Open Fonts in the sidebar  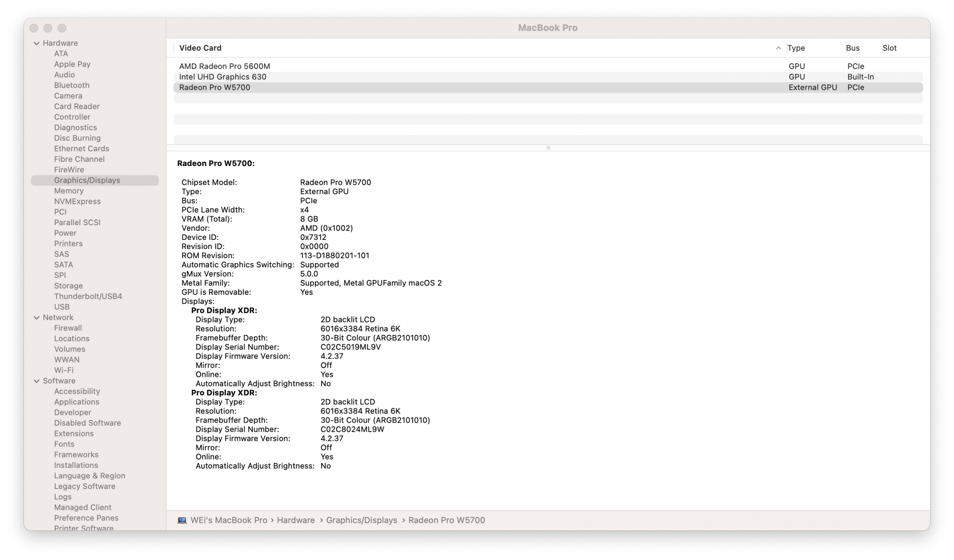pyautogui.click(x=64, y=444)
